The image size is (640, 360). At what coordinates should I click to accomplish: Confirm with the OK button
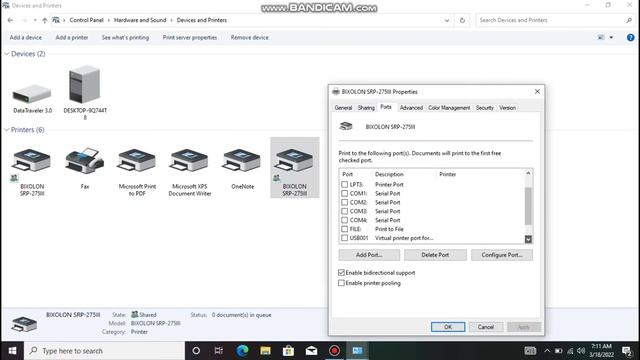pyautogui.click(x=448, y=327)
